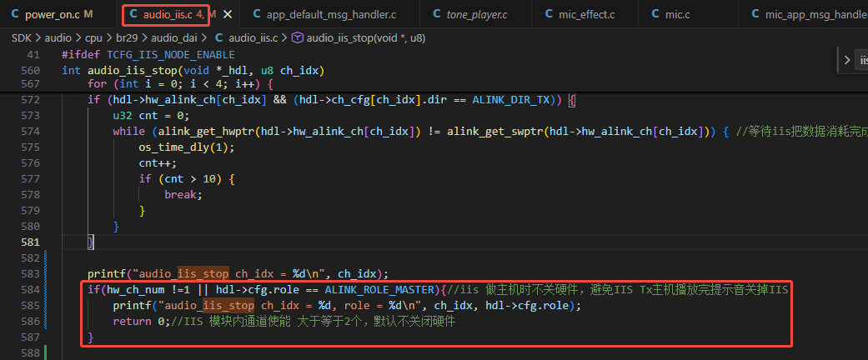Click the C file icon on power_on.c tab
Screen dimensions: 868x360
15,15
